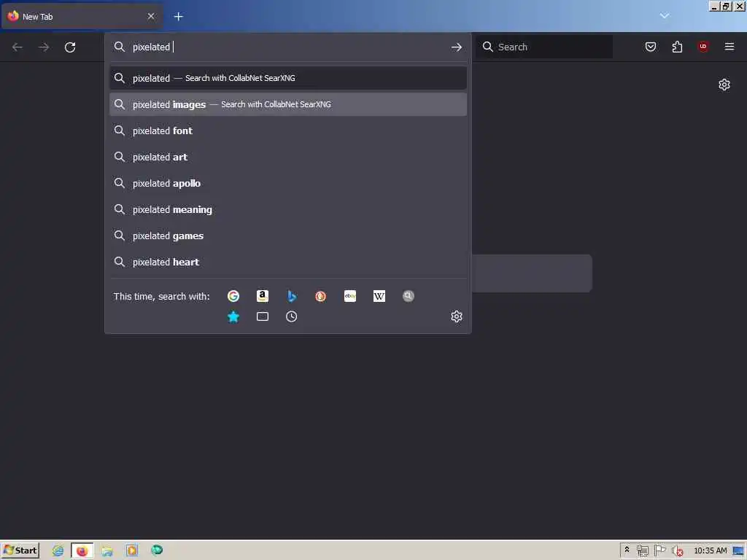Click the 10:35 AM clock
This screenshot has height=560, width=747.
(x=711, y=551)
